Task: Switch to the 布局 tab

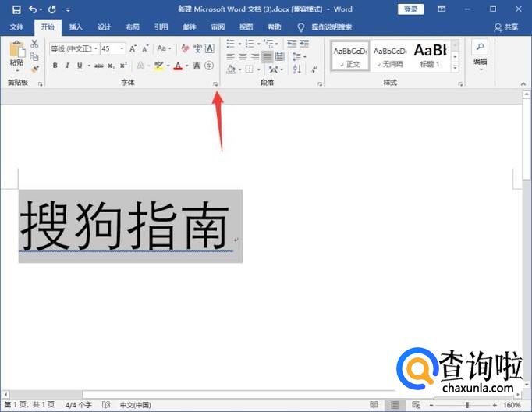Action: coord(133,27)
